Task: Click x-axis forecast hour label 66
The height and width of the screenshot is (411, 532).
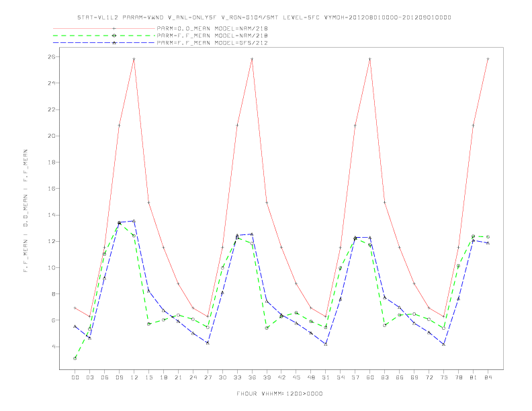Action: 400,377
